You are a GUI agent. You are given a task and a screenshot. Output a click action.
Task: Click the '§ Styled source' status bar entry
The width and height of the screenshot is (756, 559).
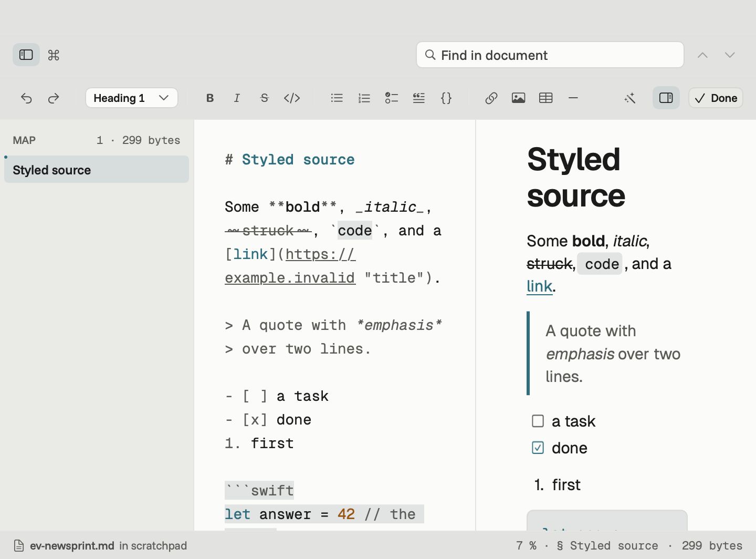point(607,546)
